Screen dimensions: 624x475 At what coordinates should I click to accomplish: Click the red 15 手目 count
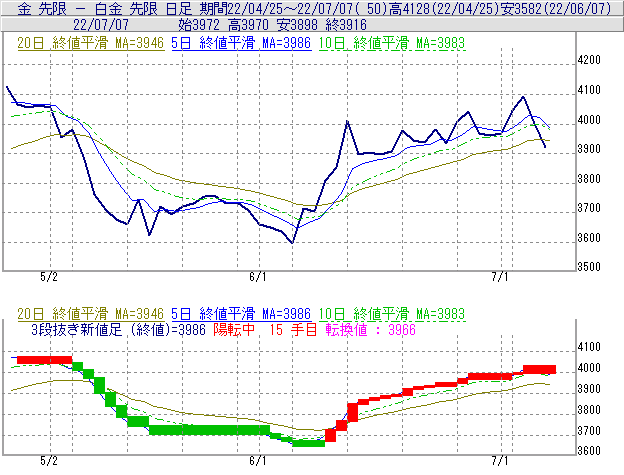tap(293, 330)
